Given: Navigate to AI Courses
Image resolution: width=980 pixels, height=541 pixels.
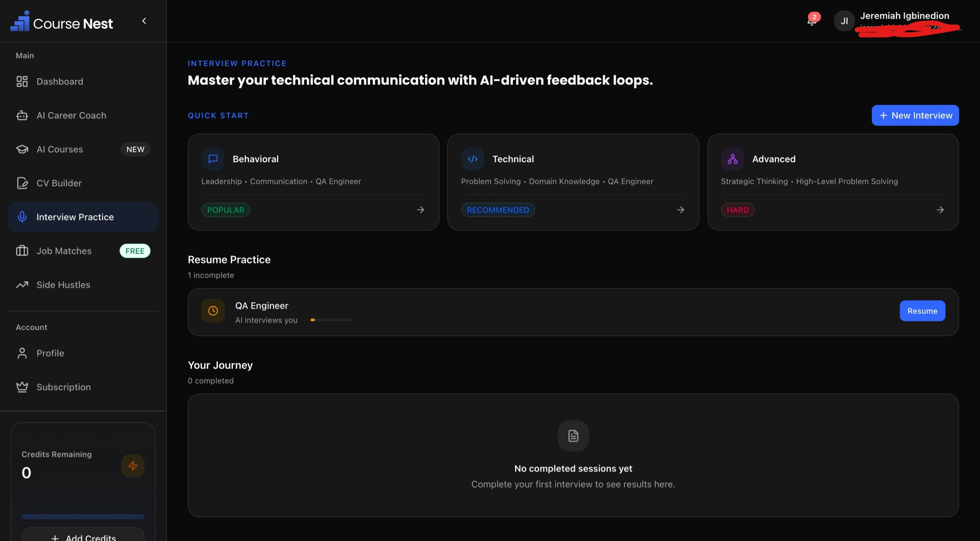Looking at the screenshot, I should (x=83, y=149).
